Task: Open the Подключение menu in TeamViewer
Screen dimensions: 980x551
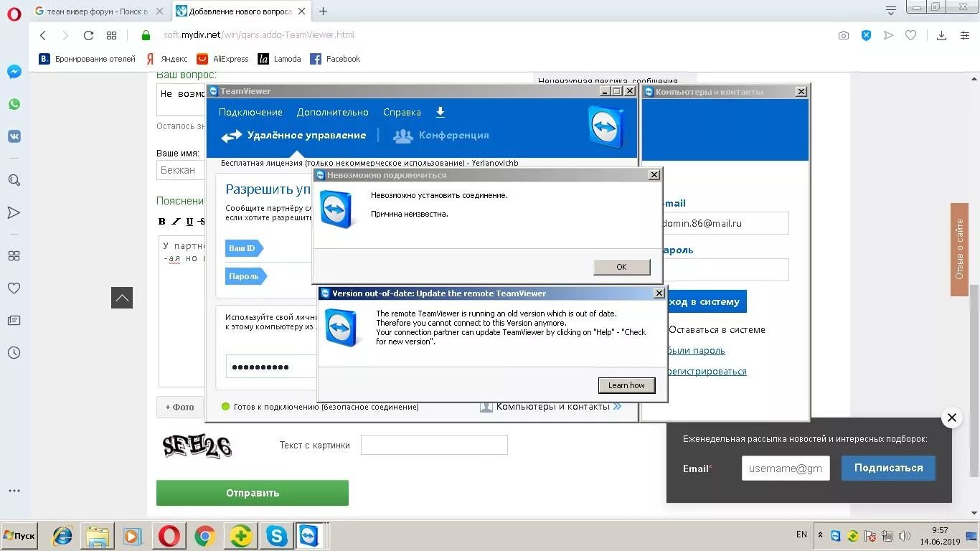Action: 250,112
